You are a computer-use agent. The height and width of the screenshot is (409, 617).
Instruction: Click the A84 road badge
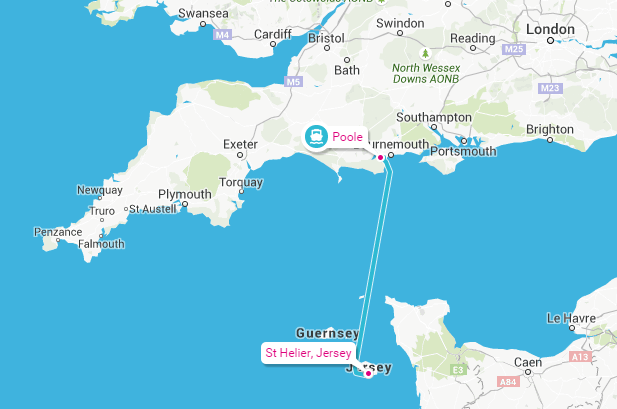[x=508, y=381]
